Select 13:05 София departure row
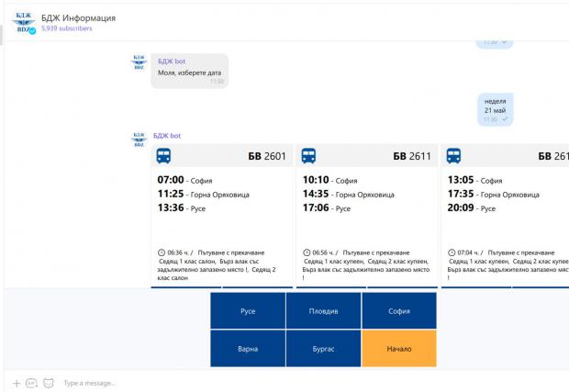 (x=475, y=180)
